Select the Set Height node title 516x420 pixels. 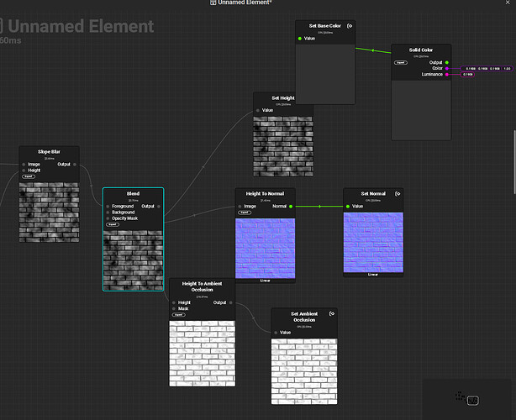click(282, 98)
